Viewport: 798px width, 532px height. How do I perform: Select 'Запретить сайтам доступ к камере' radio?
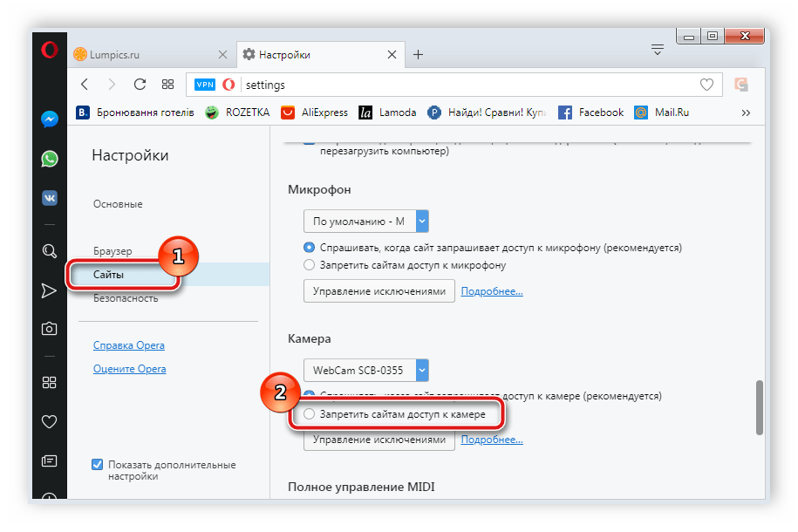click(x=310, y=414)
